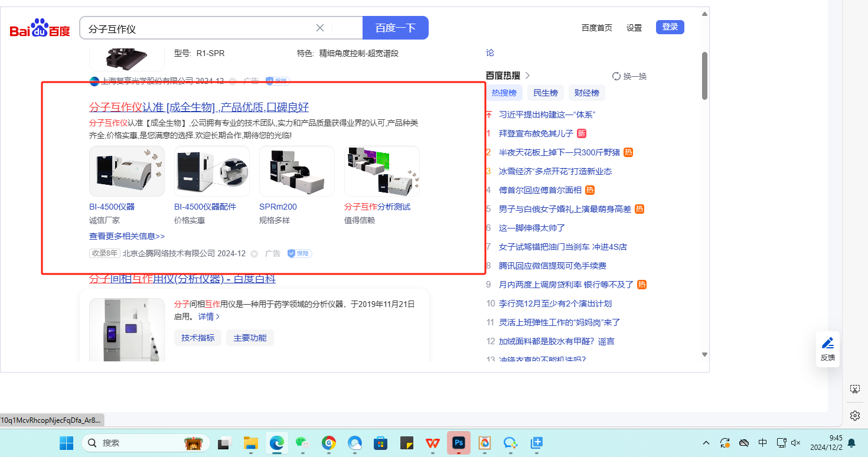The height and width of the screenshot is (457, 868).
Task: Click the scrollbar down arrow
Action: coord(704,354)
